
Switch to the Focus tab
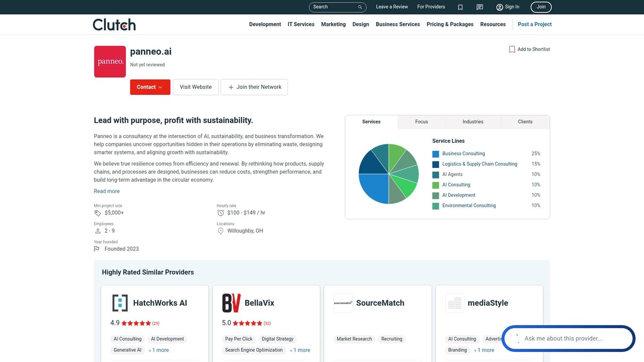click(422, 122)
